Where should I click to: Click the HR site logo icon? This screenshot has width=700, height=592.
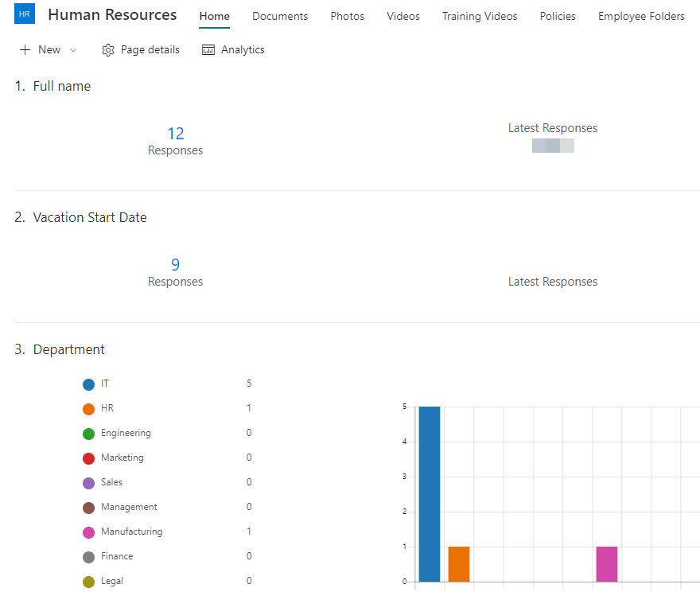coord(24,14)
